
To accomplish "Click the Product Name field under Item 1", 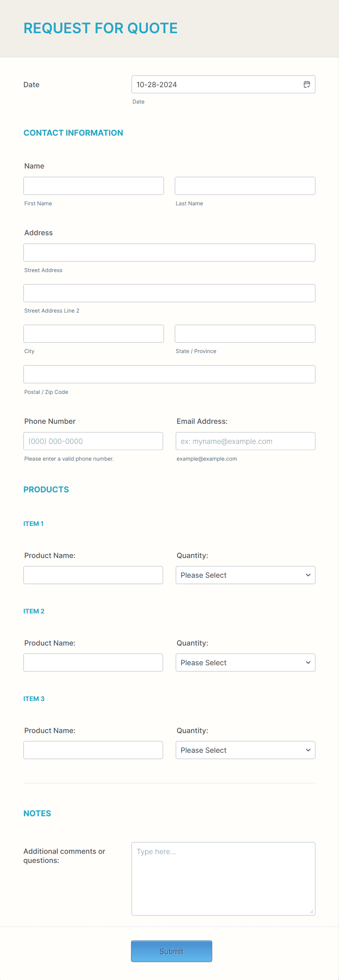I will [93, 575].
